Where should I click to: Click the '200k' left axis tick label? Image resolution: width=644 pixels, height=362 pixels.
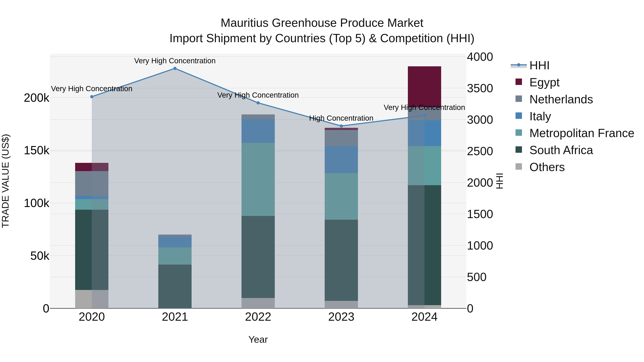coord(36,98)
